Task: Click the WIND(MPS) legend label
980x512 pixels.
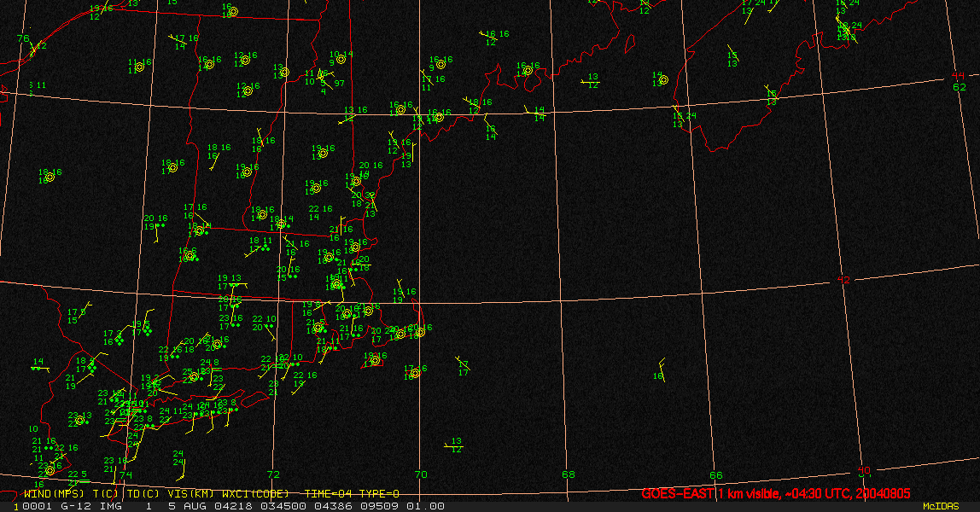Action: [53, 494]
